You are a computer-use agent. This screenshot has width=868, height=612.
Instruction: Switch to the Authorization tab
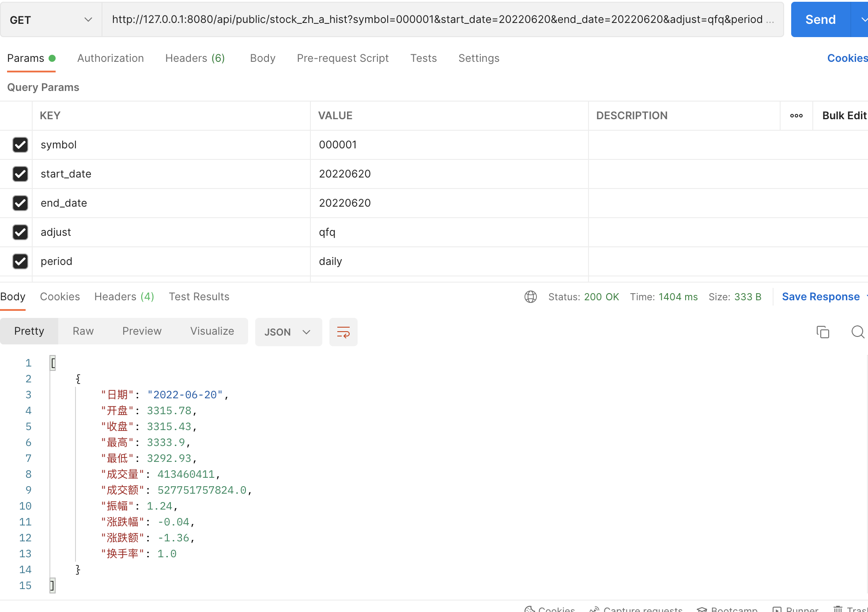tap(110, 58)
